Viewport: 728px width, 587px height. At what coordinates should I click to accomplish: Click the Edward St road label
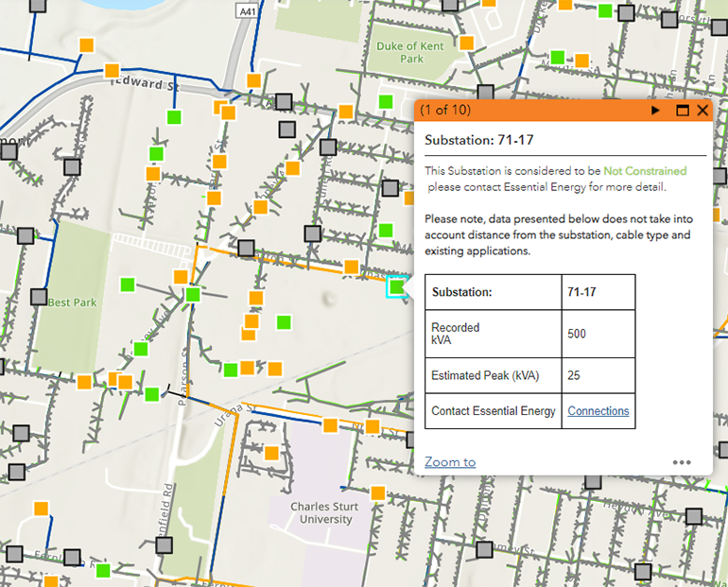tap(144, 84)
